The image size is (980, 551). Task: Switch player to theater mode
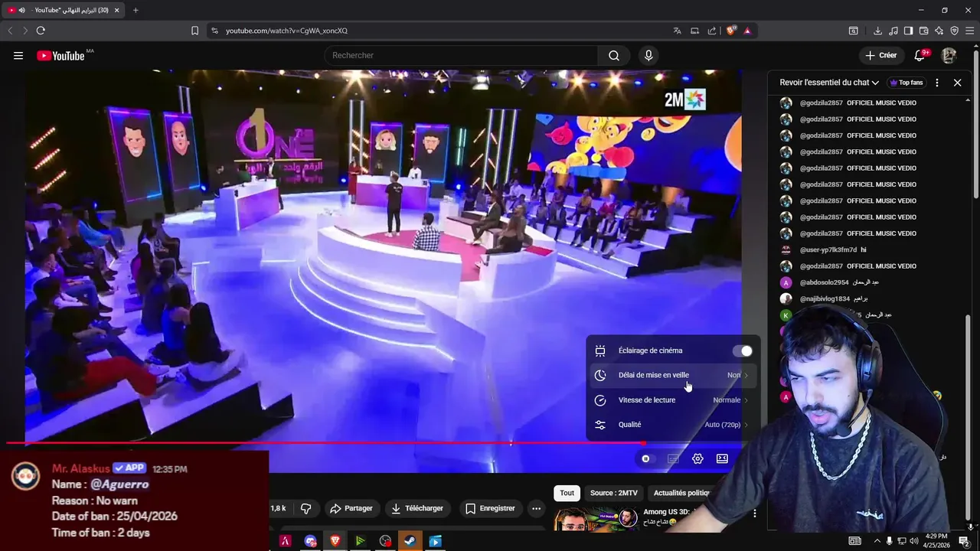point(722,458)
